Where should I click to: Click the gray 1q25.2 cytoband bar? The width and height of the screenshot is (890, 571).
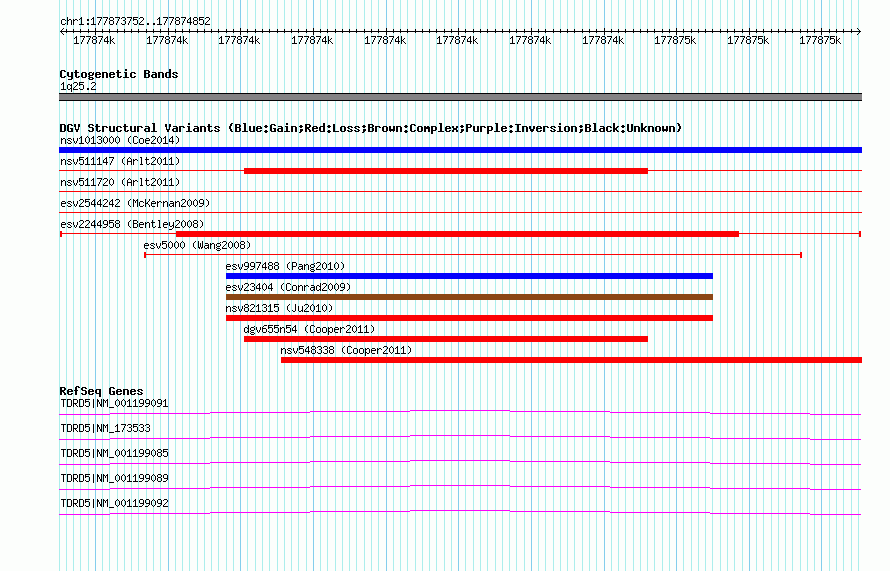[x=460, y=97]
